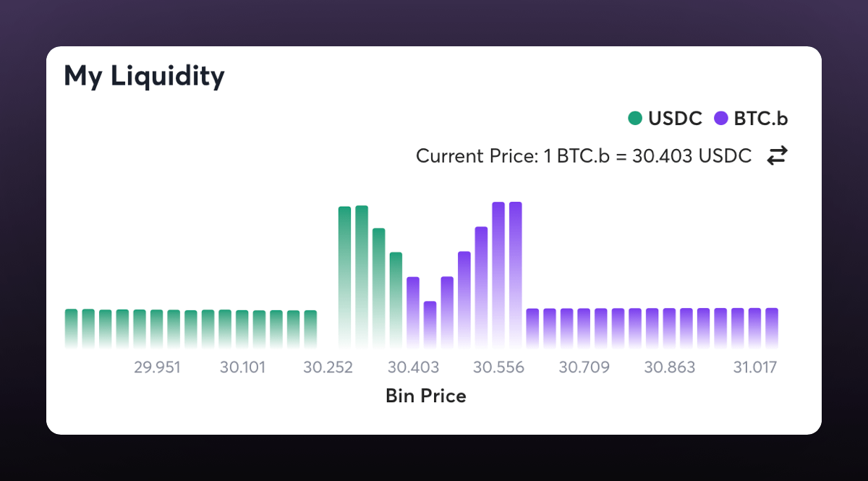Select the shortest purple BTC.b bar
Viewport: 868px width, 481px height.
[430, 324]
